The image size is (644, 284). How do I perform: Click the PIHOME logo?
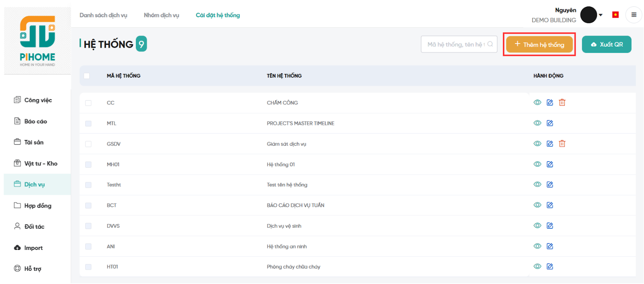pyautogui.click(x=37, y=41)
